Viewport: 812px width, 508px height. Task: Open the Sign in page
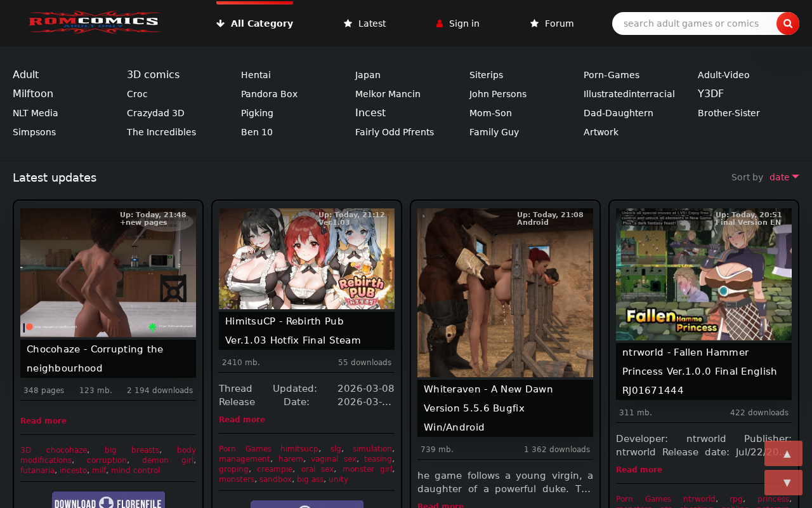click(458, 23)
